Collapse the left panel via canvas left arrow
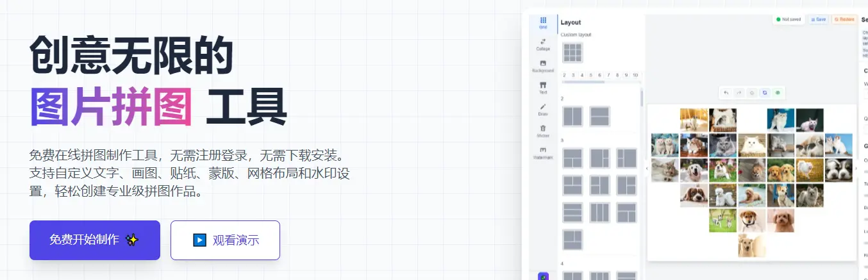Image resolution: width=868 pixels, height=280 pixels. pyautogui.click(x=646, y=169)
